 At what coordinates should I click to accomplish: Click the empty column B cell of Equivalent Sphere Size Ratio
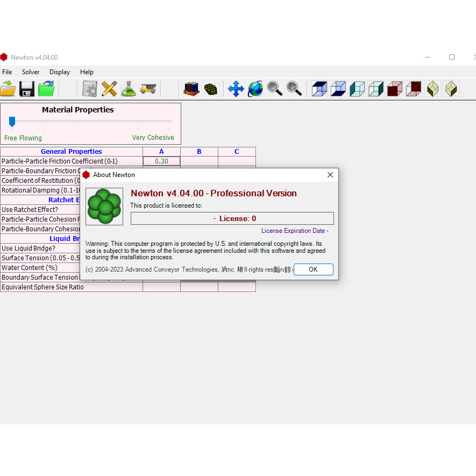(x=199, y=287)
